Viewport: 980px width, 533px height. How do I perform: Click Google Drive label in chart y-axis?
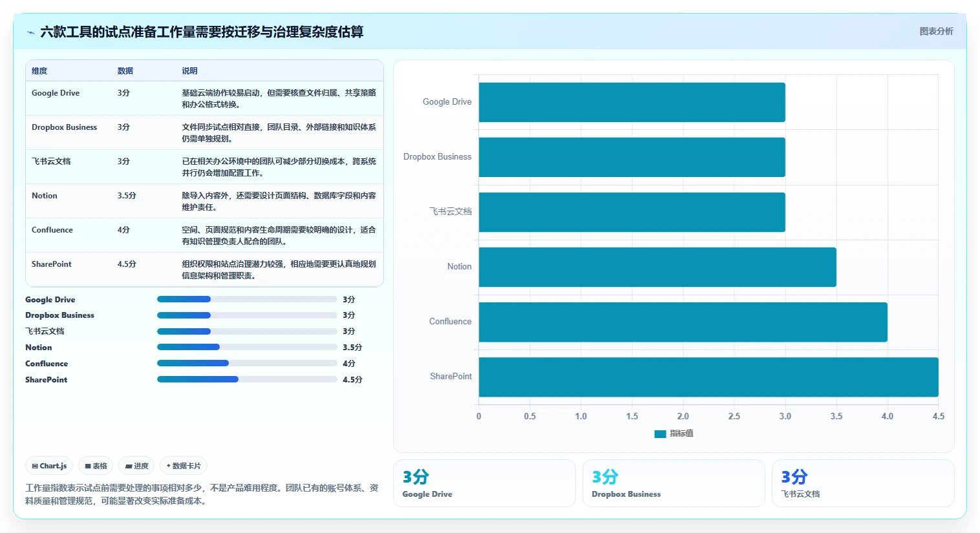pyautogui.click(x=447, y=102)
